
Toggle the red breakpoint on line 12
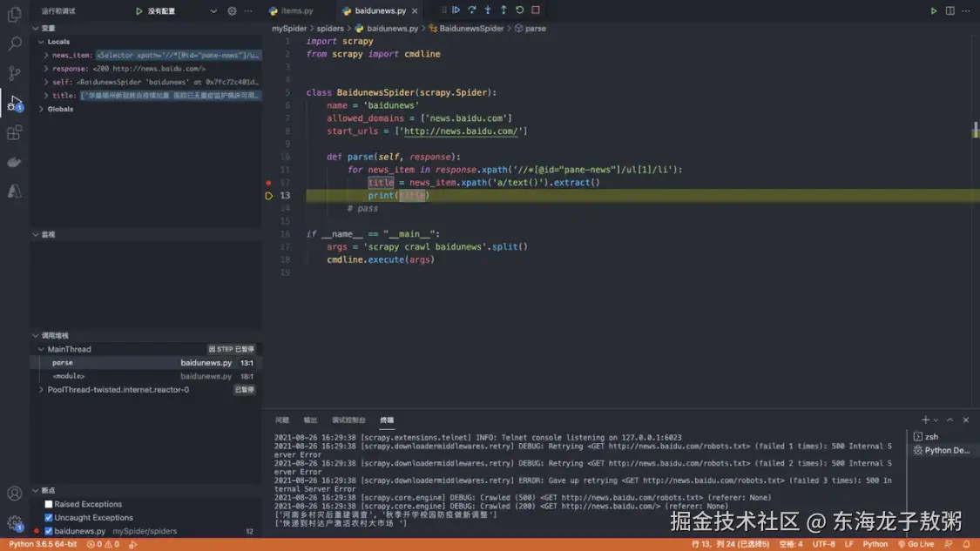click(269, 183)
